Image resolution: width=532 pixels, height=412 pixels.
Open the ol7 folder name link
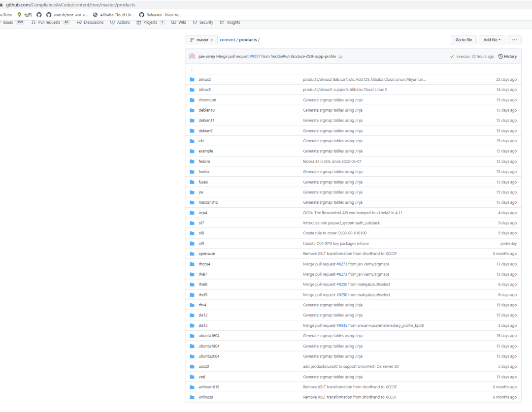(201, 223)
